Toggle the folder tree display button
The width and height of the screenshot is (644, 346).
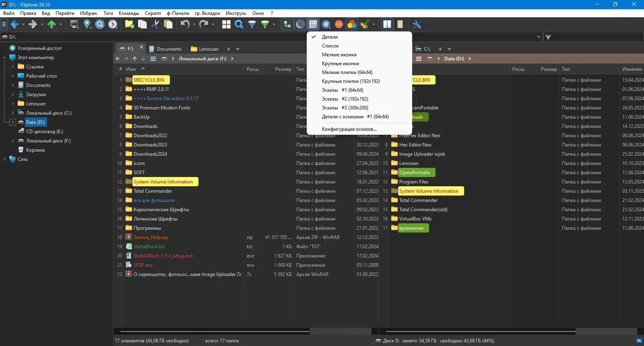coord(287,25)
